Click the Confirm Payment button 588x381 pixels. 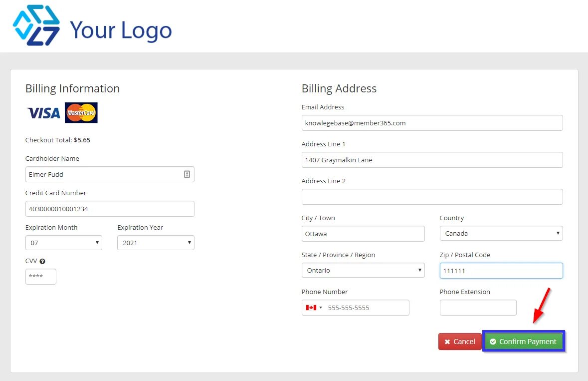tap(523, 342)
